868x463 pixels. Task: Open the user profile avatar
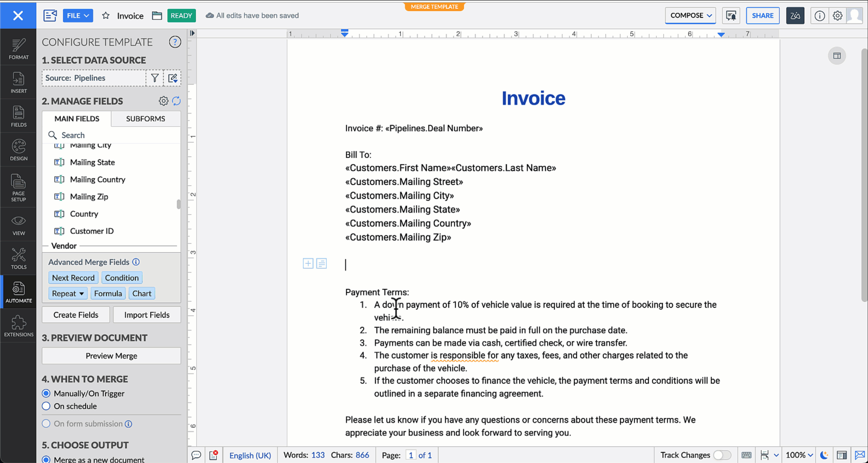855,16
